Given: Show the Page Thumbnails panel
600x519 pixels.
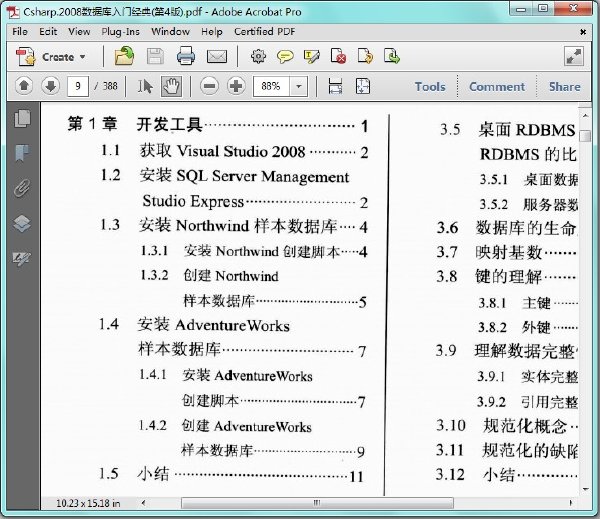Looking at the screenshot, I should tap(22, 118).
